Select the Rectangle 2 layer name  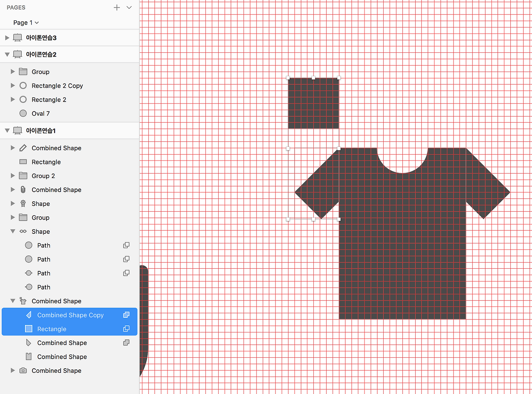[49, 99]
